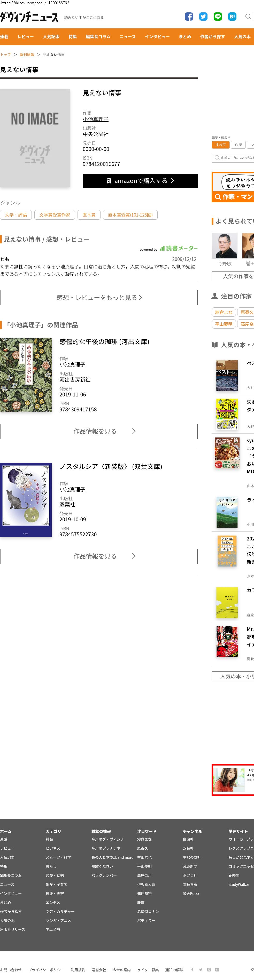This screenshot has width=254, height=980.
Task: Open the ノスタルジア book cover thumbnail
Action: pos(26,500)
